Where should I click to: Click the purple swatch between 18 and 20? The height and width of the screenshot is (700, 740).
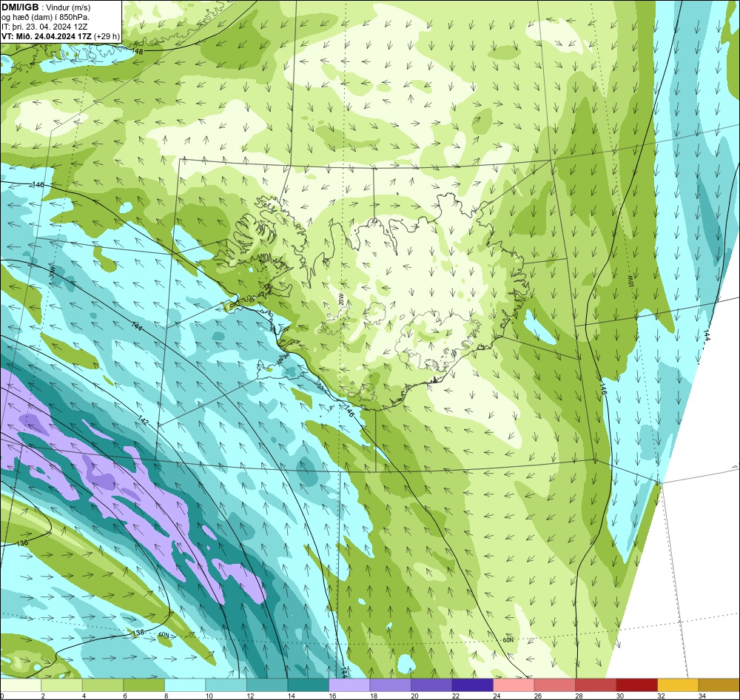coord(390,685)
